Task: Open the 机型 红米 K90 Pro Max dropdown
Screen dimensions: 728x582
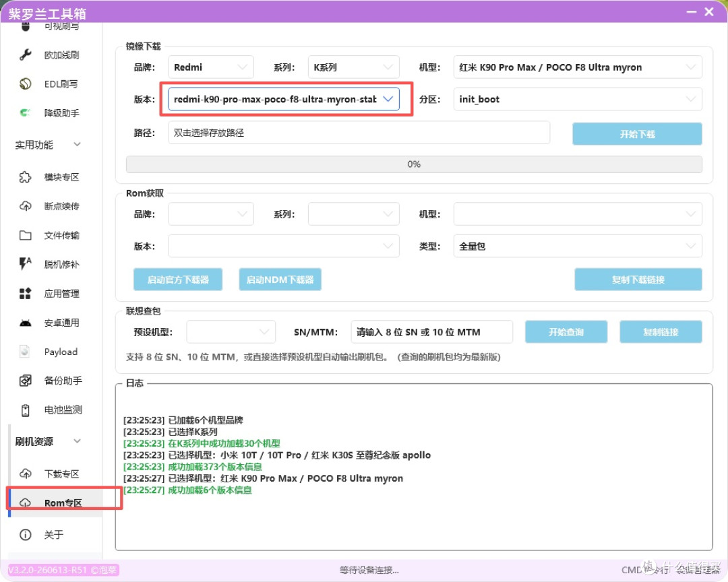Action: pyautogui.click(x=578, y=67)
